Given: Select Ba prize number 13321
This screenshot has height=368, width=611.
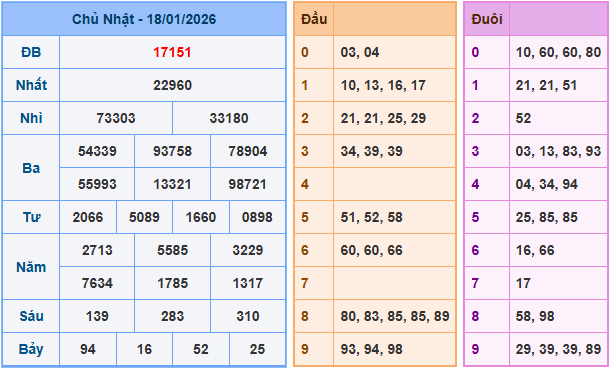Looking at the screenshot, I should click(172, 184).
